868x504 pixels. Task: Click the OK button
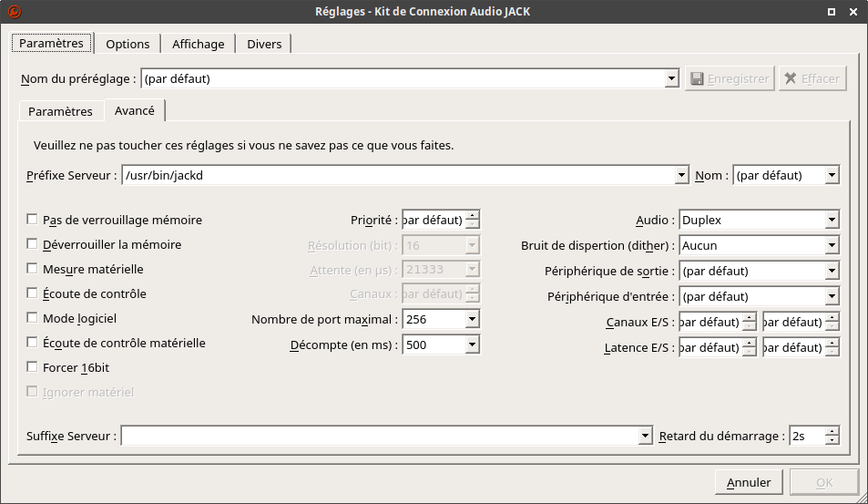(x=824, y=482)
